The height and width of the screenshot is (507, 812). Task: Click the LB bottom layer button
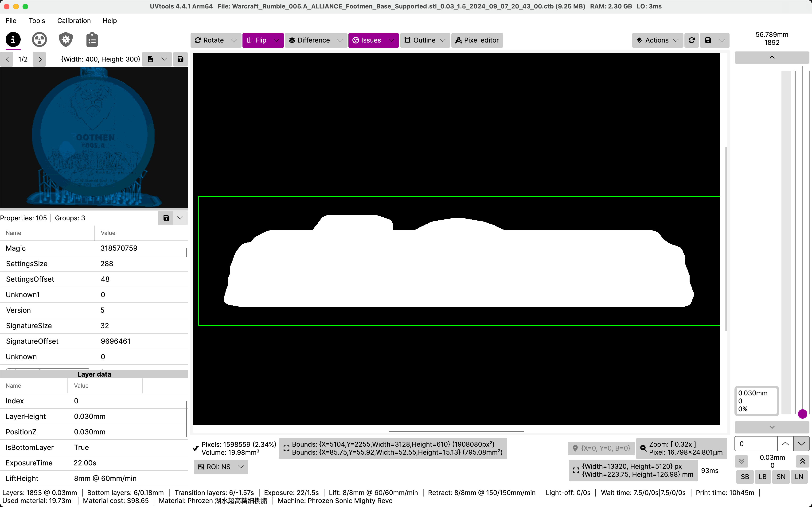point(763,476)
